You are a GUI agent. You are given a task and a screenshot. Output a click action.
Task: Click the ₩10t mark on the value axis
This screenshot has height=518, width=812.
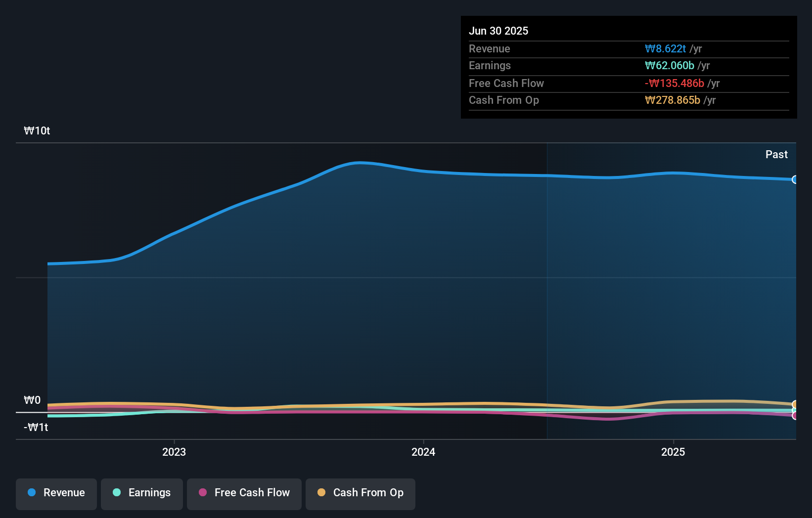(x=37, y=130)
